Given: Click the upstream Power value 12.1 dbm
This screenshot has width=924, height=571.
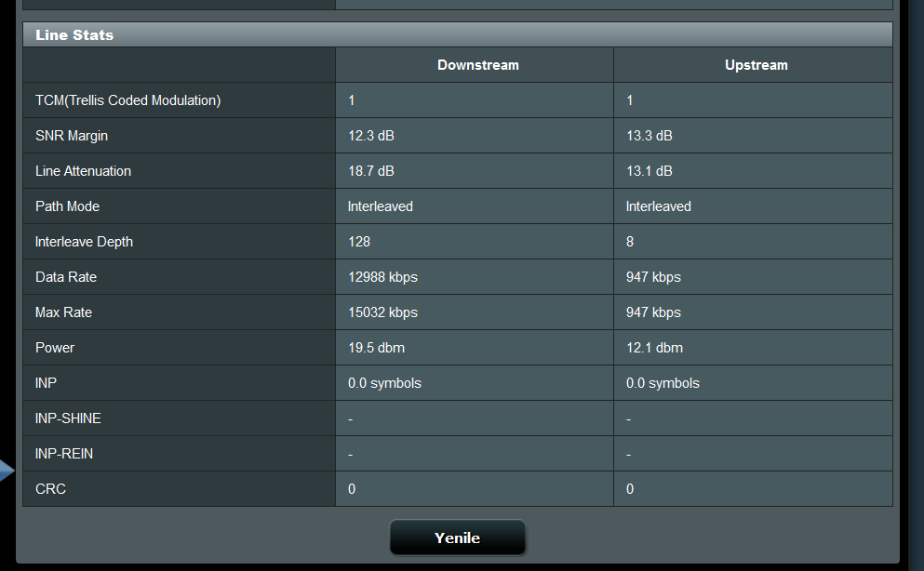Looking at the screenshot, I should (x=654, y=348).
